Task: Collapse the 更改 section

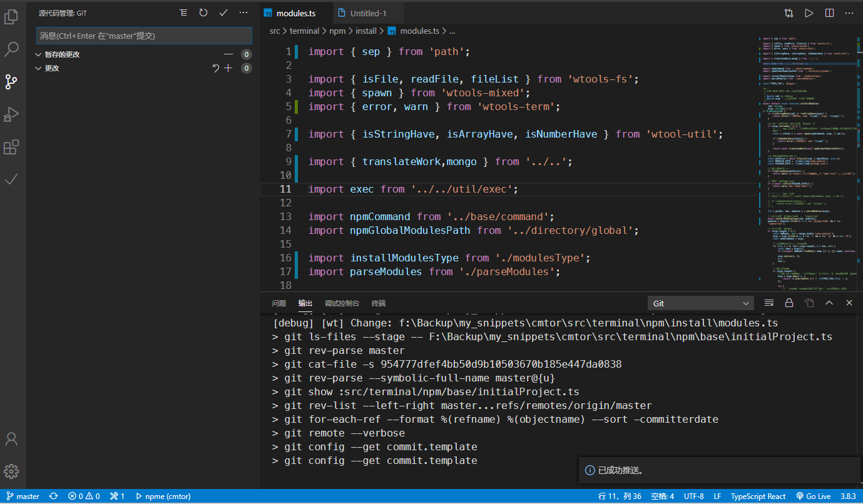Action: [38, 68]
